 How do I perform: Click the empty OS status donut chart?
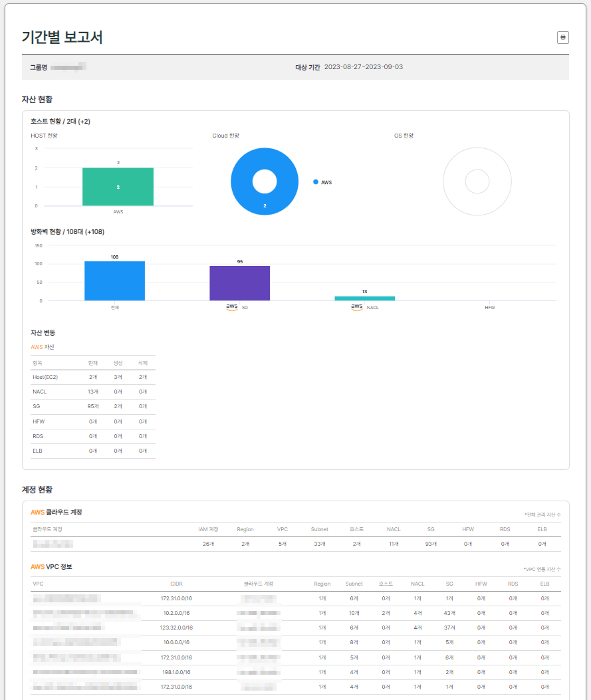(x=477, y=181)
